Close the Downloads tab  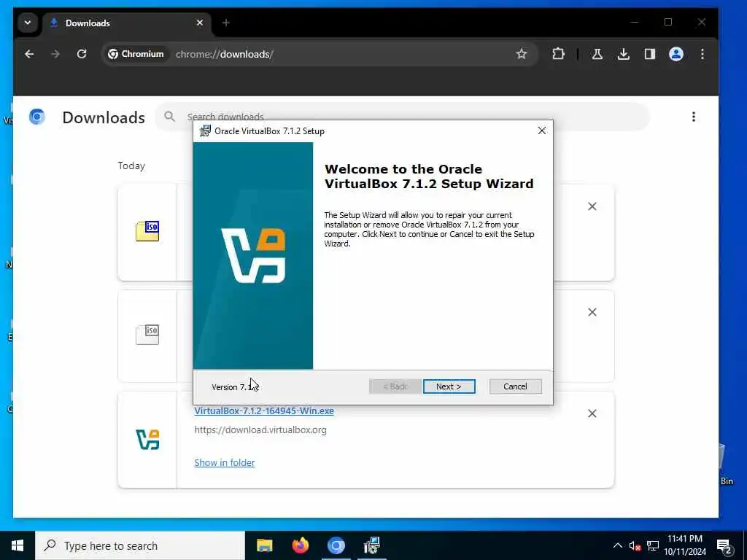[x=200, y=23]
